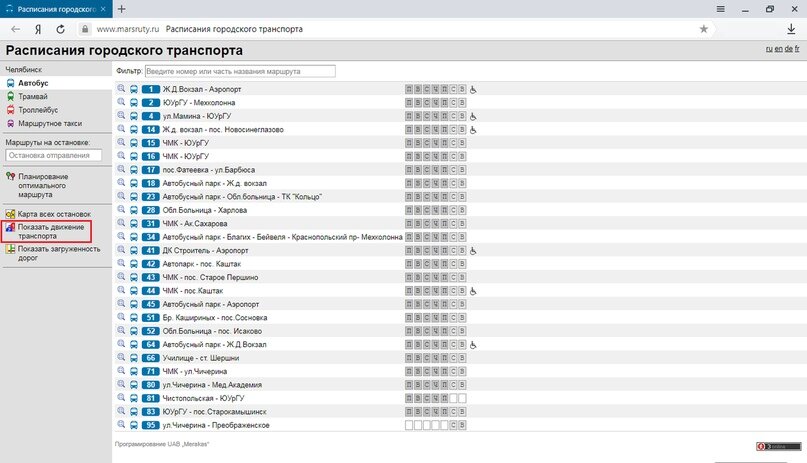Open Планирование оптимального маршрута link

(x=43, y=186)
